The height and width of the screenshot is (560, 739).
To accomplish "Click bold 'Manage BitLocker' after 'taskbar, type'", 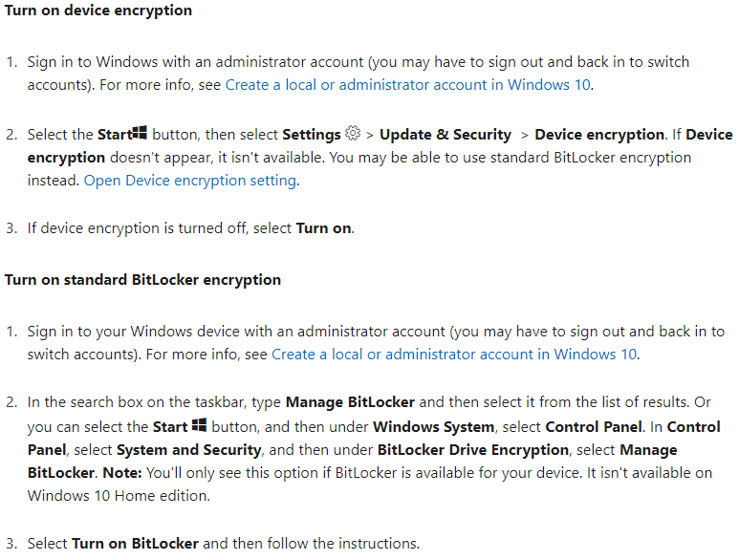I will (350, 402).
